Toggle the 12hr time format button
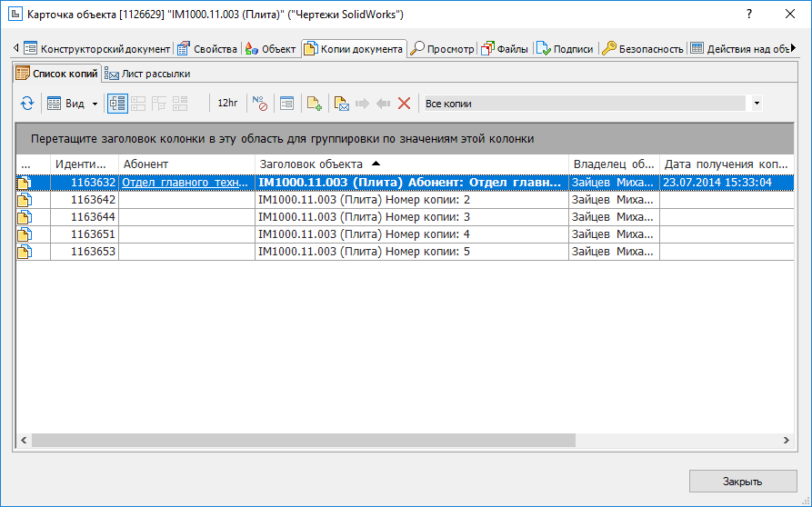 227,104
